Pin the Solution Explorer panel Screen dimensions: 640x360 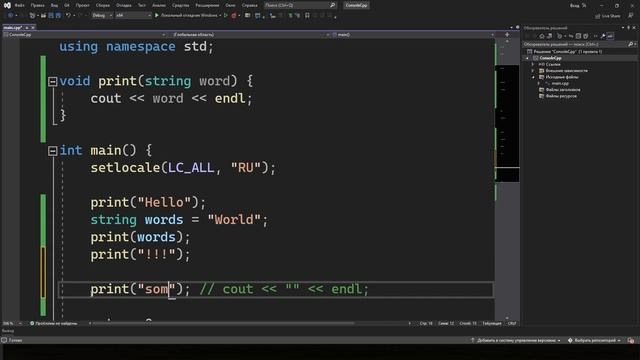click(629, 28)
